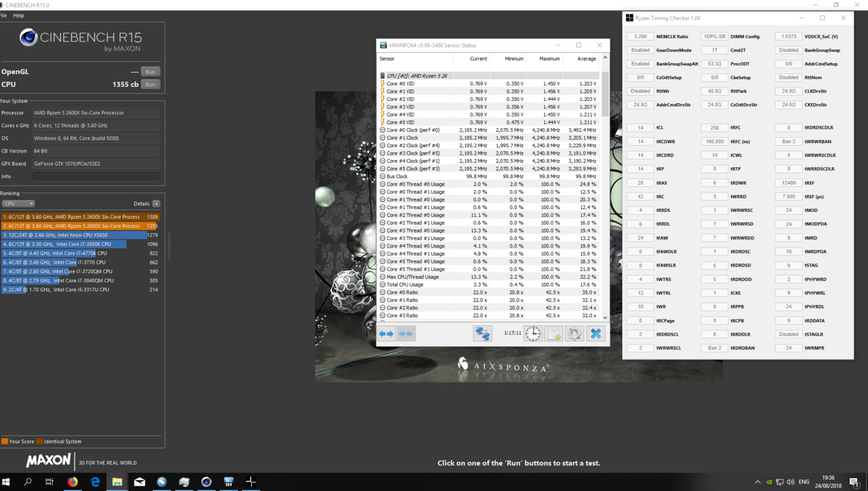
Task: Open taskbar Search magnifier
Action: click(x=28, y=482)
